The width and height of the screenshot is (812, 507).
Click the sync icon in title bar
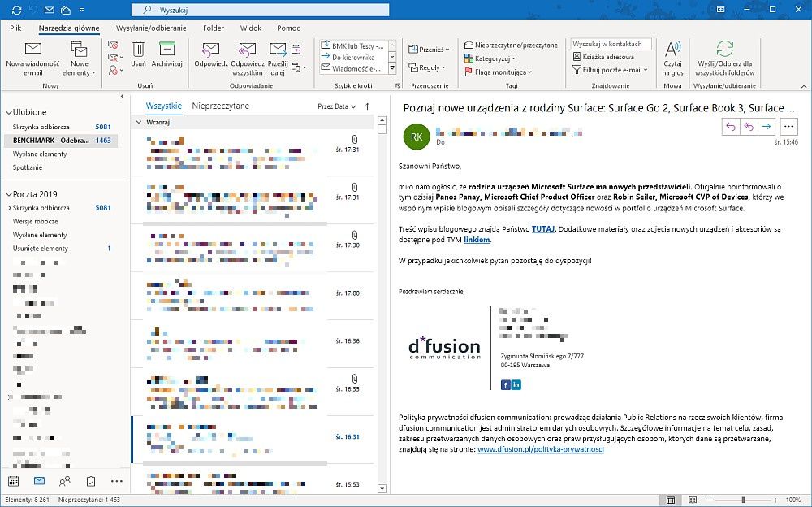click(x=16, y=10)
